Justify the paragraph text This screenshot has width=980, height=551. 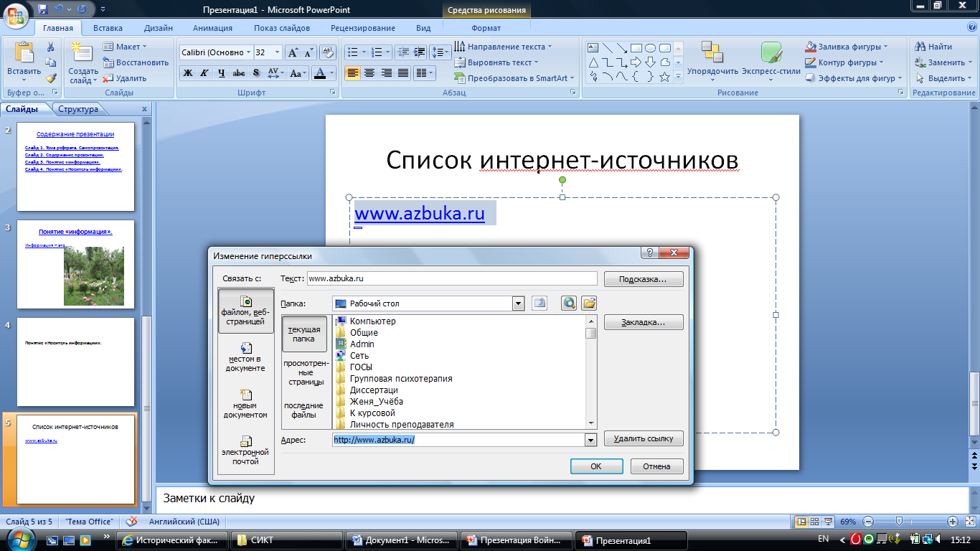(x=403, y=73)
